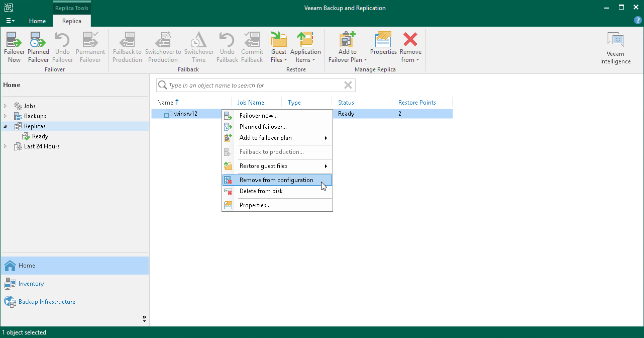Clear the search box with the X
Screen dimensions: 644x338
click(x=348, y=86)
